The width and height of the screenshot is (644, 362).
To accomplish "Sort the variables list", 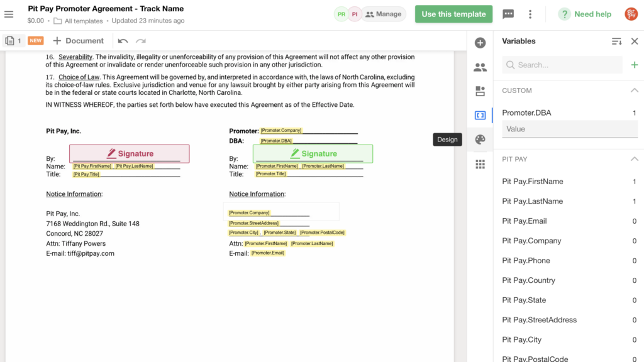I will [616, 41].
